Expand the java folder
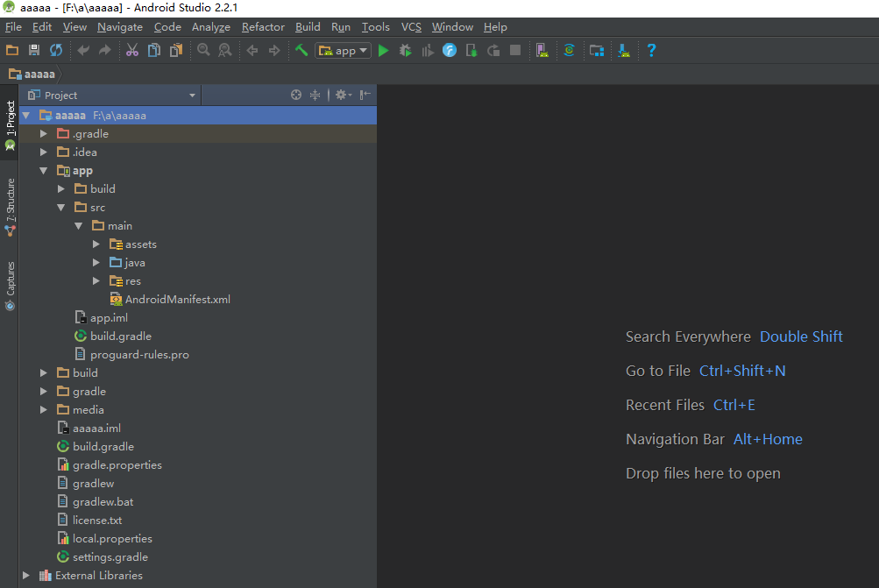Image resolution: width=879 pixels, height=588 pixels. 96,262
